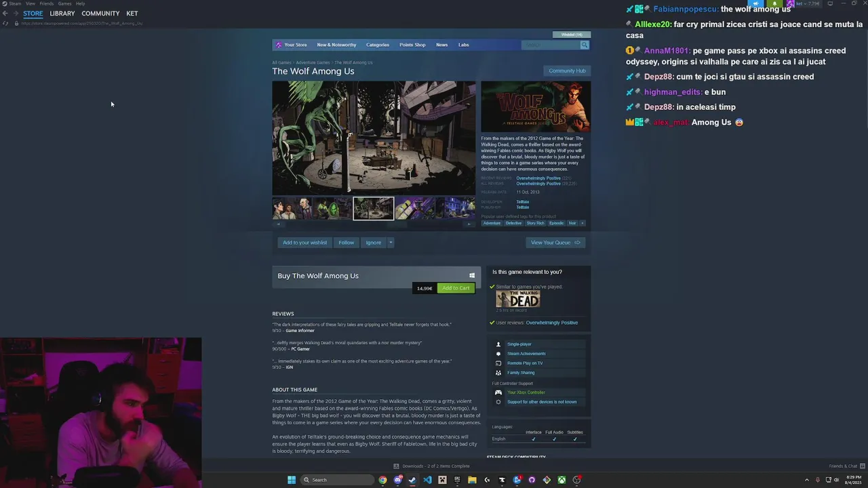Click the Ignore button
The width and height of the screenshot is (868, 488).
point(374,243)
